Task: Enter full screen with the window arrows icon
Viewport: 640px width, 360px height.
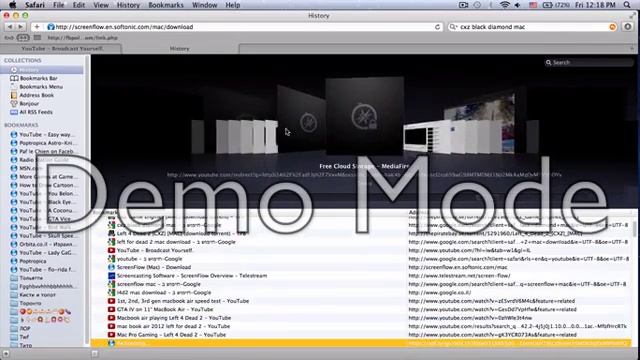Action: click(633, 16)
